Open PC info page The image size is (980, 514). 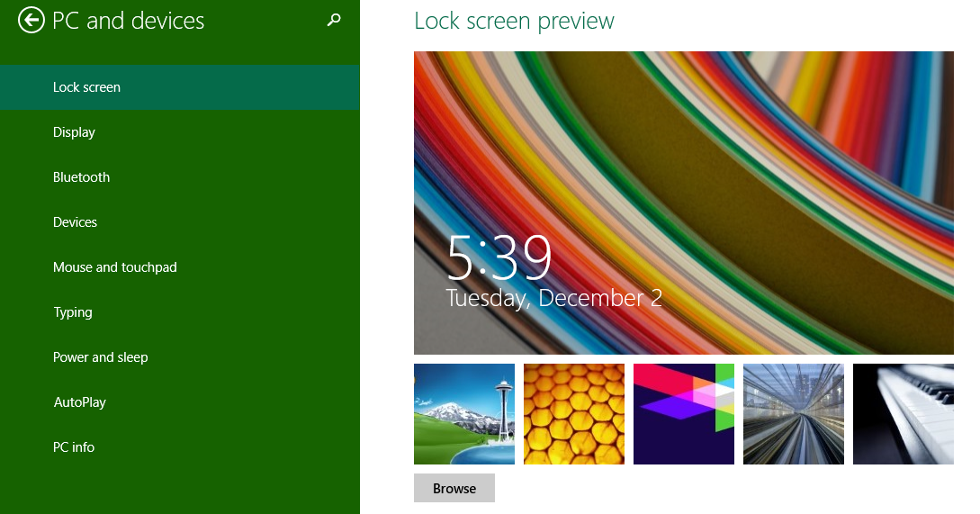click(180, 447)
